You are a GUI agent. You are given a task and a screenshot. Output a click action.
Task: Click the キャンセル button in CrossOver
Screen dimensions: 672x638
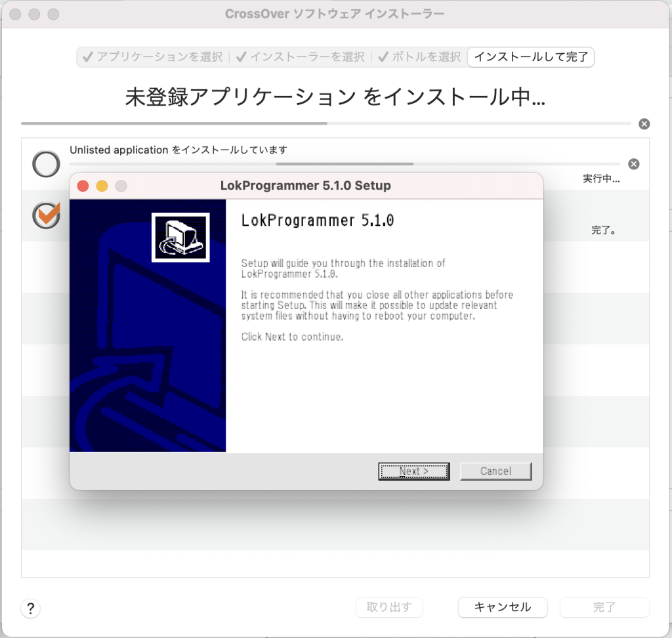pos(502,607)
